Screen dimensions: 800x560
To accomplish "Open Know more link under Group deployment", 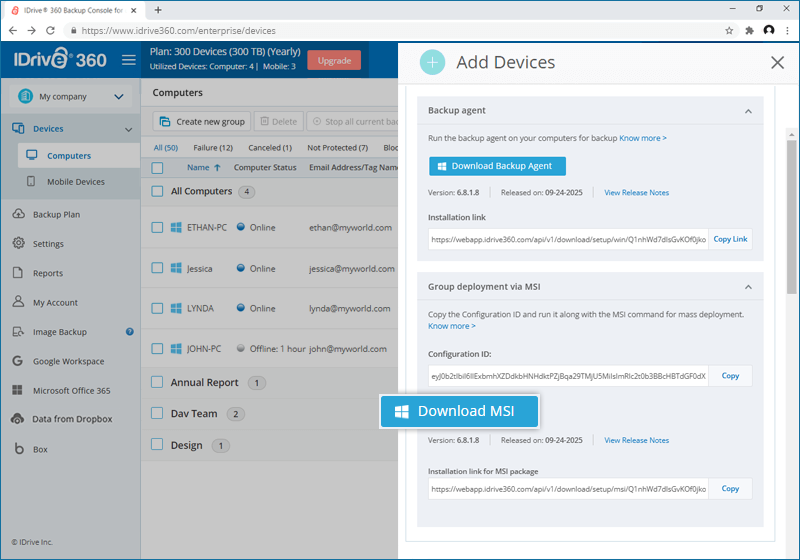I will coord(452,326).
